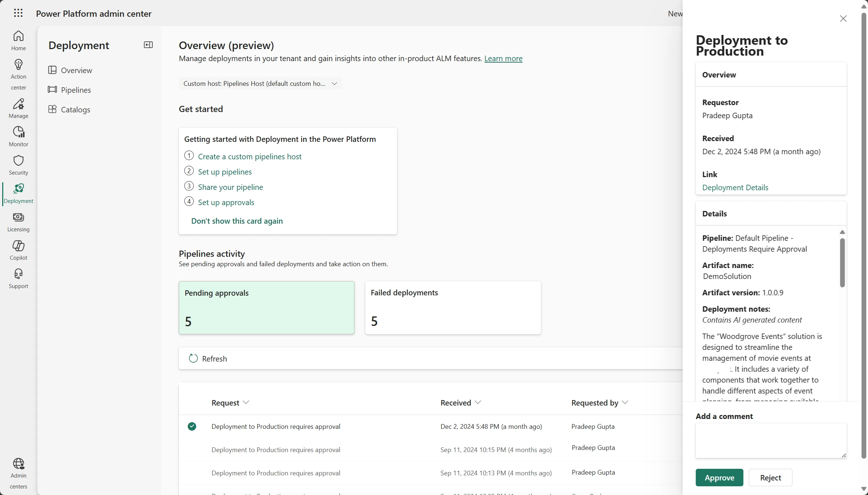Approve the deployment request

[719, 478]
